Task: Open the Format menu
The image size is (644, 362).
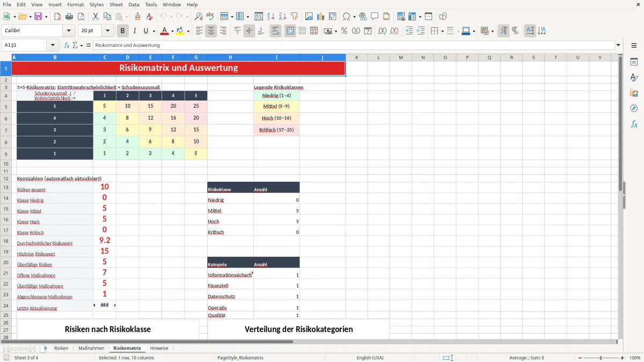Action: (75, 4)
